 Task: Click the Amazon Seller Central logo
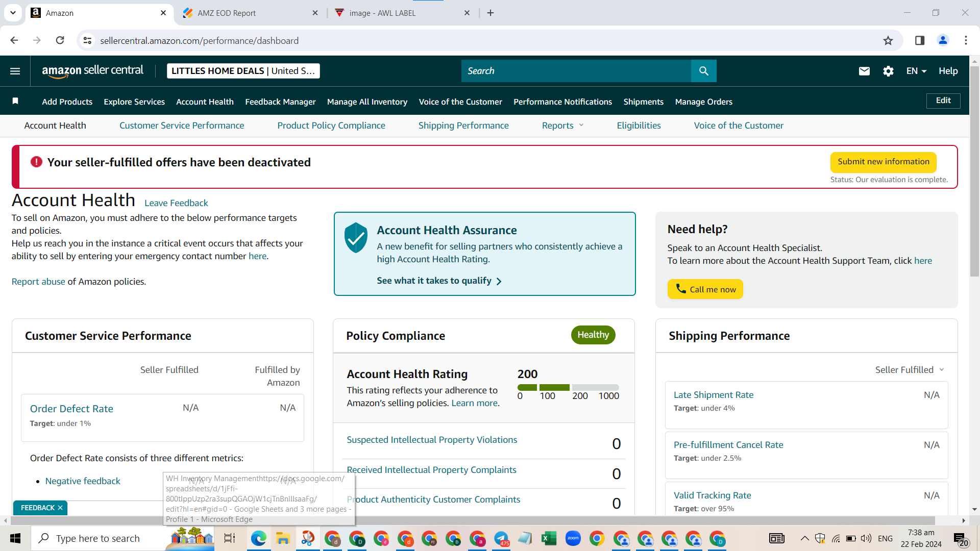[93, 71]
